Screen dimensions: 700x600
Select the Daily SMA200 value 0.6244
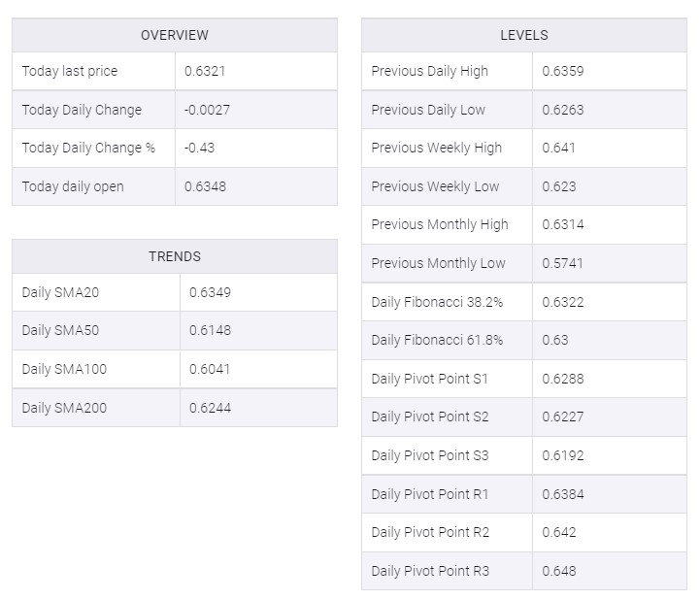pos(210,408)
